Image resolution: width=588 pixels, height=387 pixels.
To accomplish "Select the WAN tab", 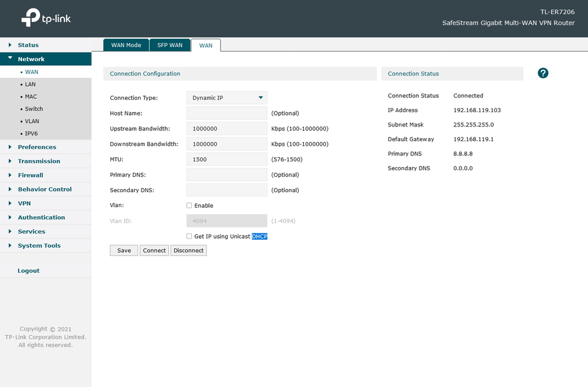I will (205, 45).
